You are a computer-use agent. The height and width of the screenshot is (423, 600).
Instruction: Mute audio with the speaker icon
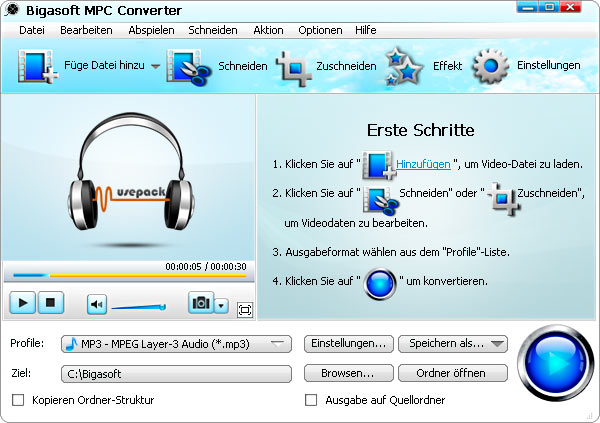[97, 304]
